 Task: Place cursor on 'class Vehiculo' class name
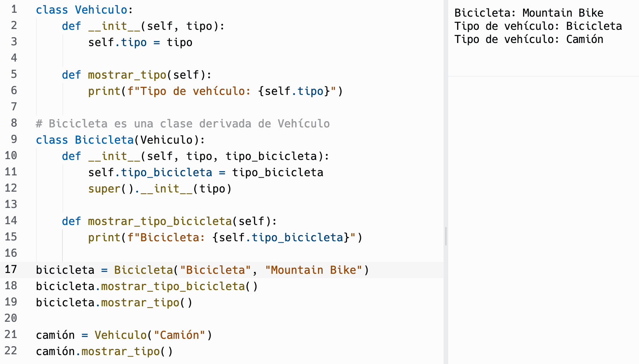click(101, 10)
